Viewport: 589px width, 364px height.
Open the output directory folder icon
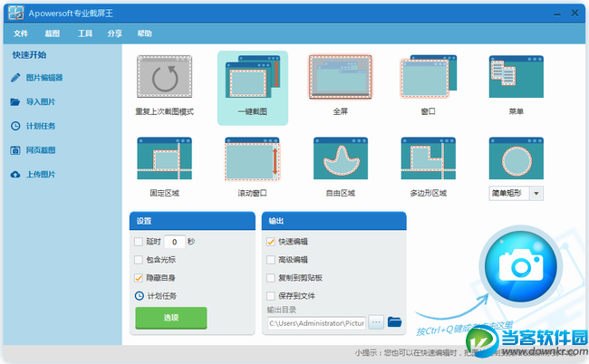(x=394, y=322)
